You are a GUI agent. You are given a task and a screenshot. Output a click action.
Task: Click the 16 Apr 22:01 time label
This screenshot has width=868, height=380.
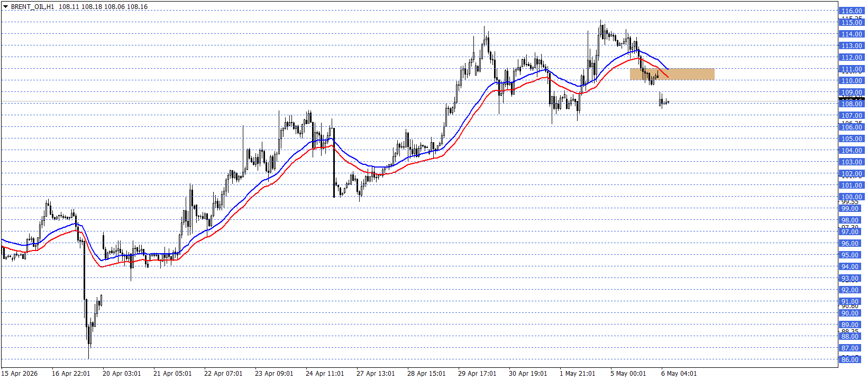pyautogui.click(x=71, y=374)
